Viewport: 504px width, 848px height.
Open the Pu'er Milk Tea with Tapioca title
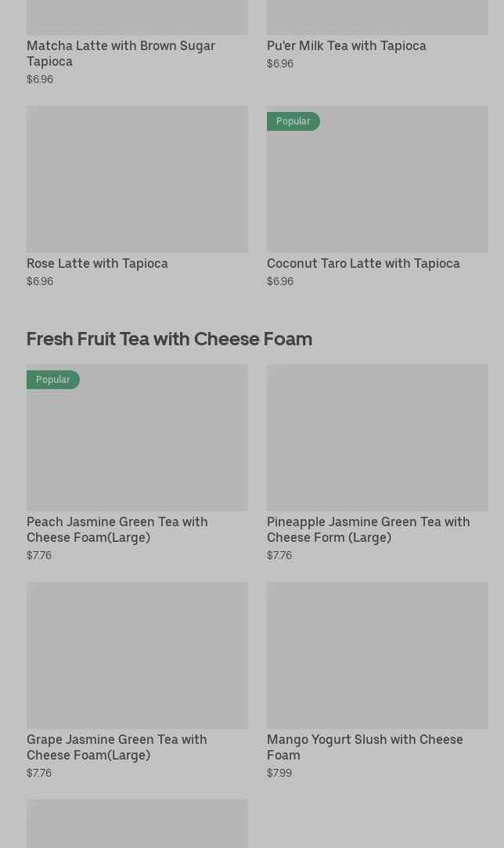point(347,45)
